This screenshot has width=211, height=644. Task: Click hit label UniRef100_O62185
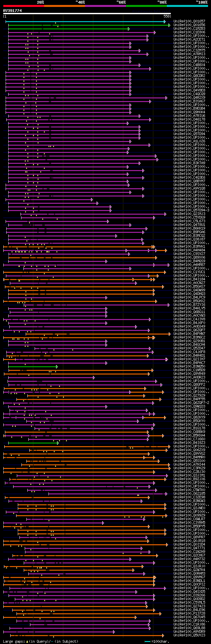click(x=189, y=494)
